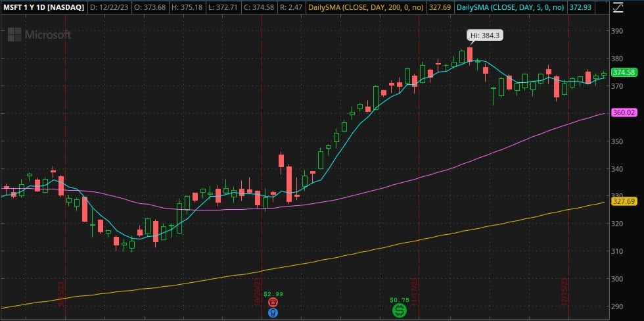The image size is (644, 321).
Task: Select the green 374.58 last price label
Action: [624, 73]
